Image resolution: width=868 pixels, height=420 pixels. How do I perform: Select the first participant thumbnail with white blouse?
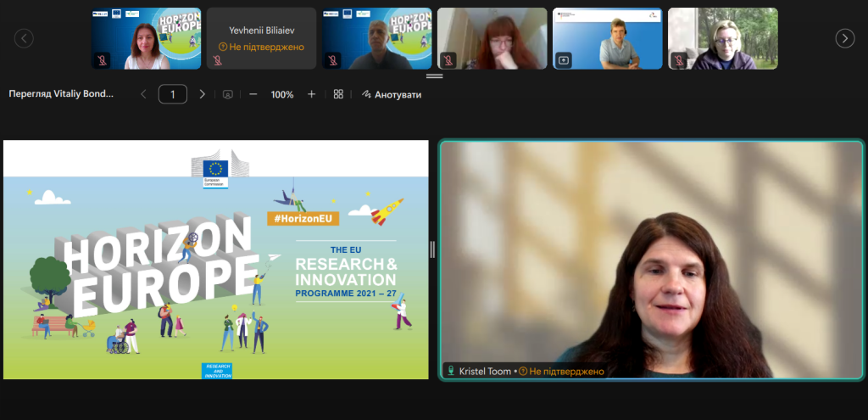(x=146, y=38)
